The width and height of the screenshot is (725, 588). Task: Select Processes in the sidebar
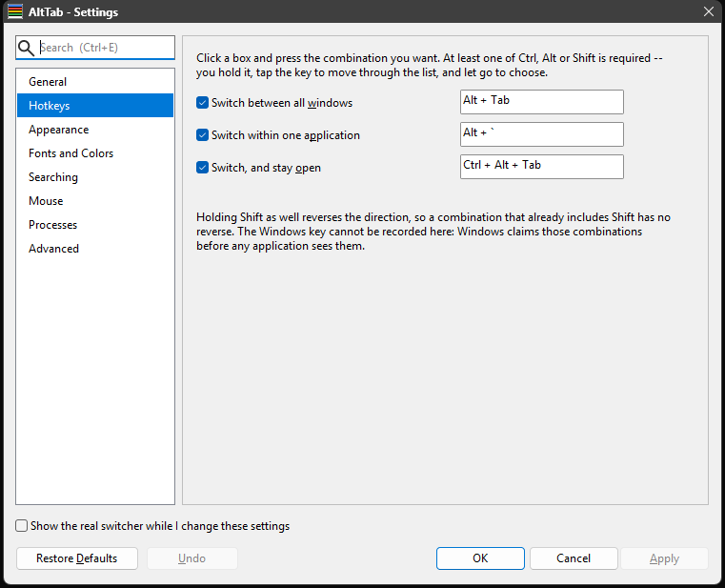pos(95,225)
